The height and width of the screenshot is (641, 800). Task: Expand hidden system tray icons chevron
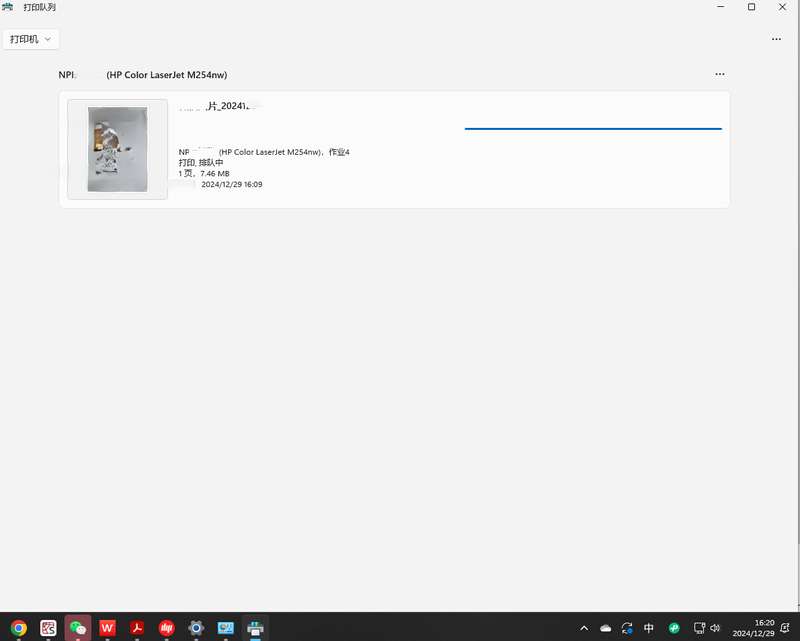pos(584,628)
